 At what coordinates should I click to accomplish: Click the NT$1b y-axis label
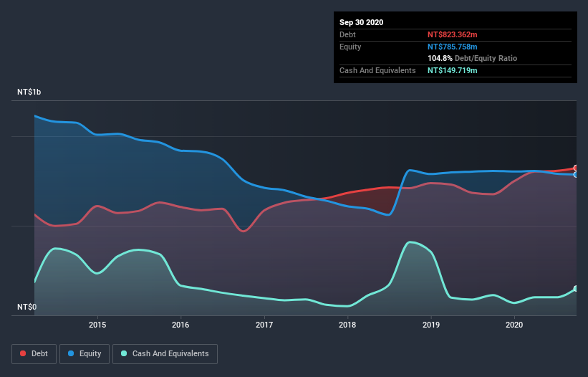click(x=29, y=92)
